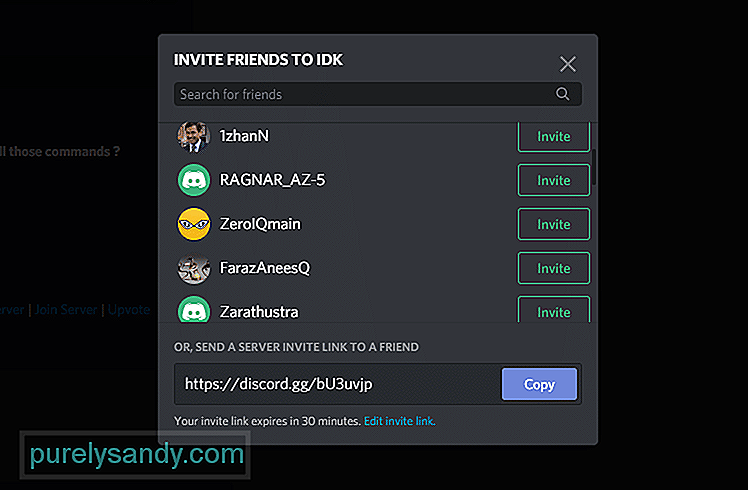Close the invite friends dialog
Screen dimensions: 748x490
568,64
